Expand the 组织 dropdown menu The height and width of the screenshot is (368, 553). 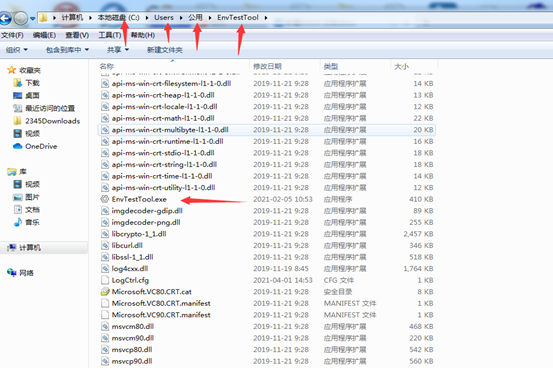pos(17,50)
